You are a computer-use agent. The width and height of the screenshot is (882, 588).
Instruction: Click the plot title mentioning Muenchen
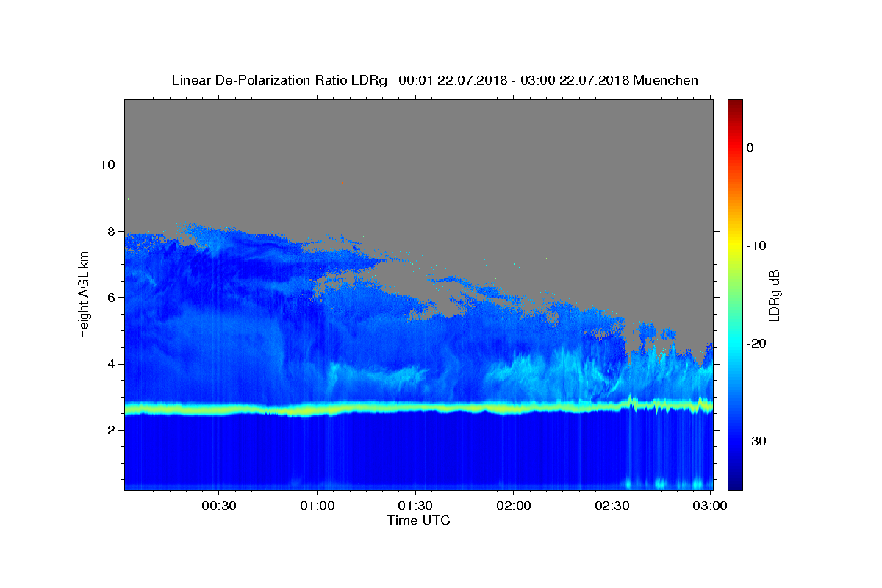pyautogui.click(x=434, y=80)
